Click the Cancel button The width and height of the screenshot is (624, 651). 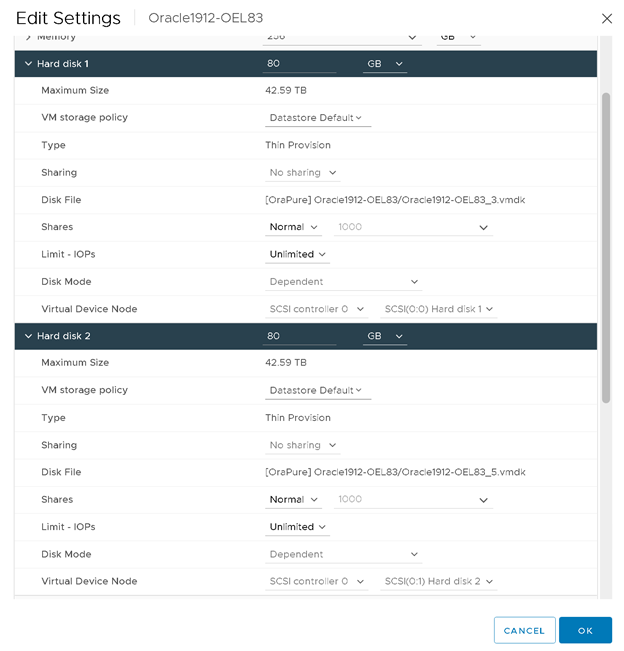click(x=524, y=631)
